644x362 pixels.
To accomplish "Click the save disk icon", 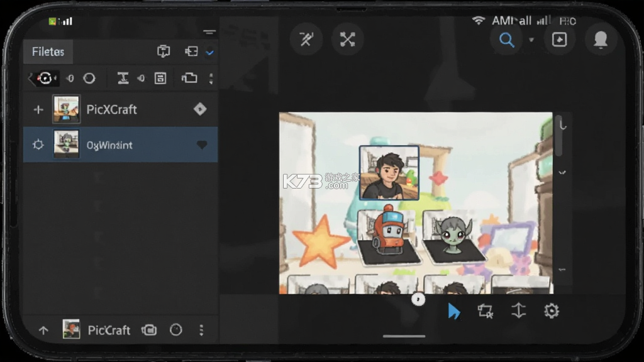I will pos(160,78).
